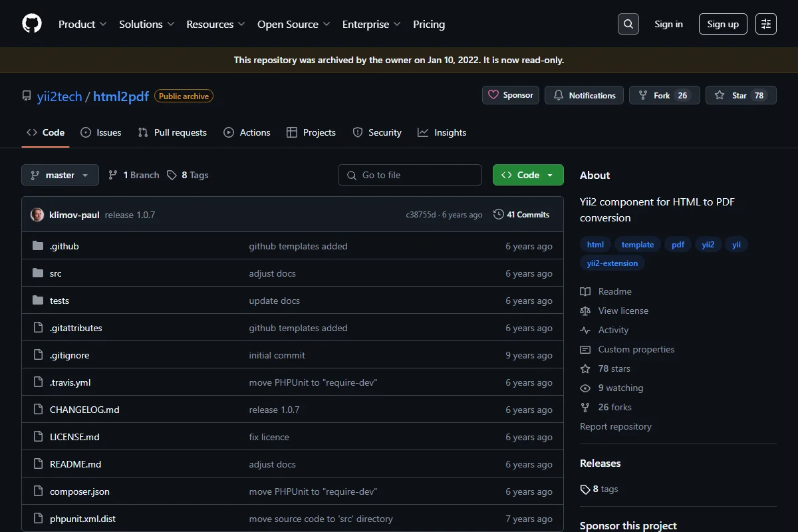Click klimov-paul's avatar thumbnail
798x532 pixels.
coord(37,215)
